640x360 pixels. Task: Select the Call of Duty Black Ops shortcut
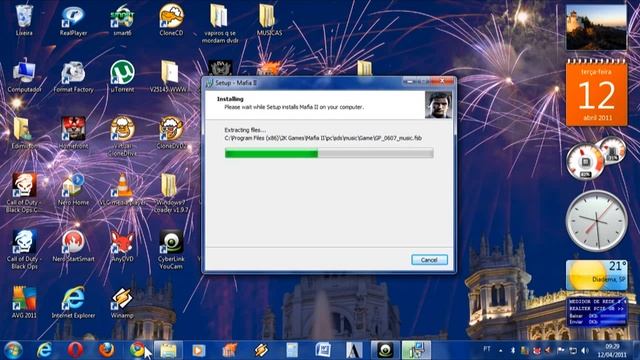24,249
